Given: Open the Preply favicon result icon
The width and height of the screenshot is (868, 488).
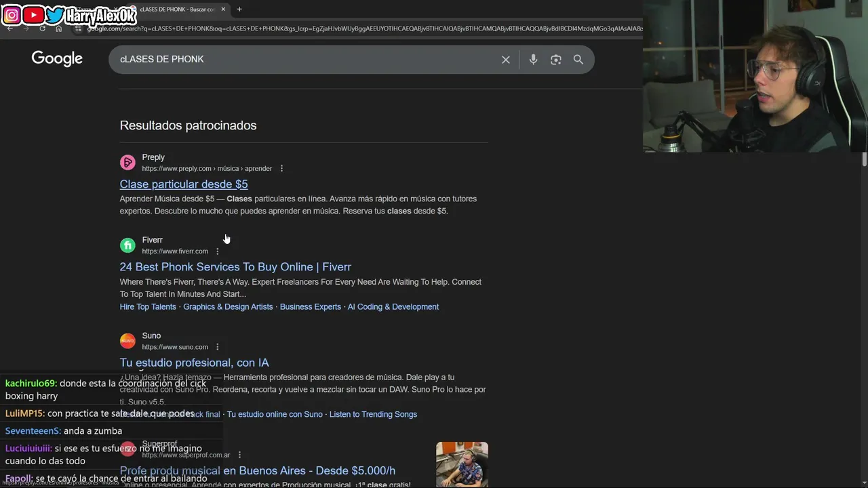Looking at the screenshot, I should click(127, 163).
